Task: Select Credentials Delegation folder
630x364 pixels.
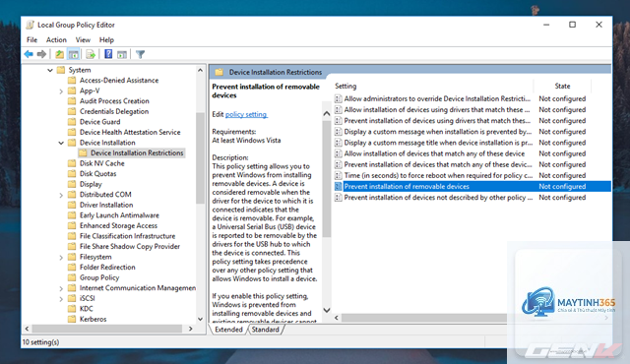Action: [114, 111]
